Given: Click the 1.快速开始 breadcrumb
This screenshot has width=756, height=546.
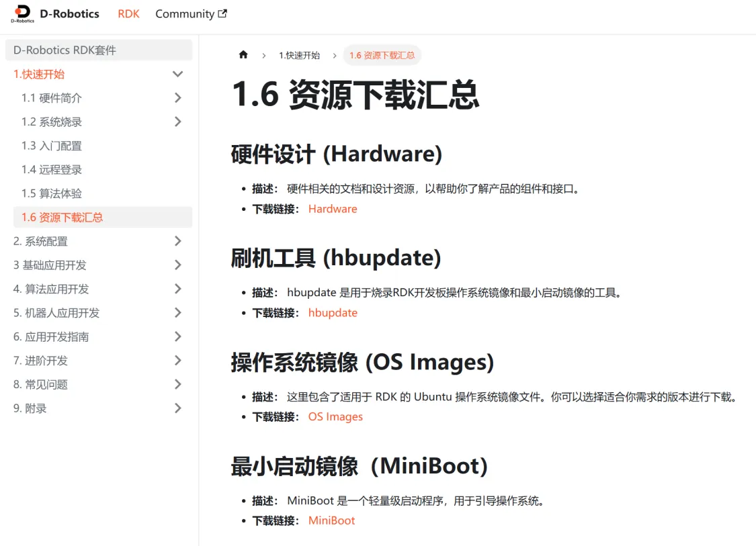Looking at the screenshot, I should [x=300, y=56].
